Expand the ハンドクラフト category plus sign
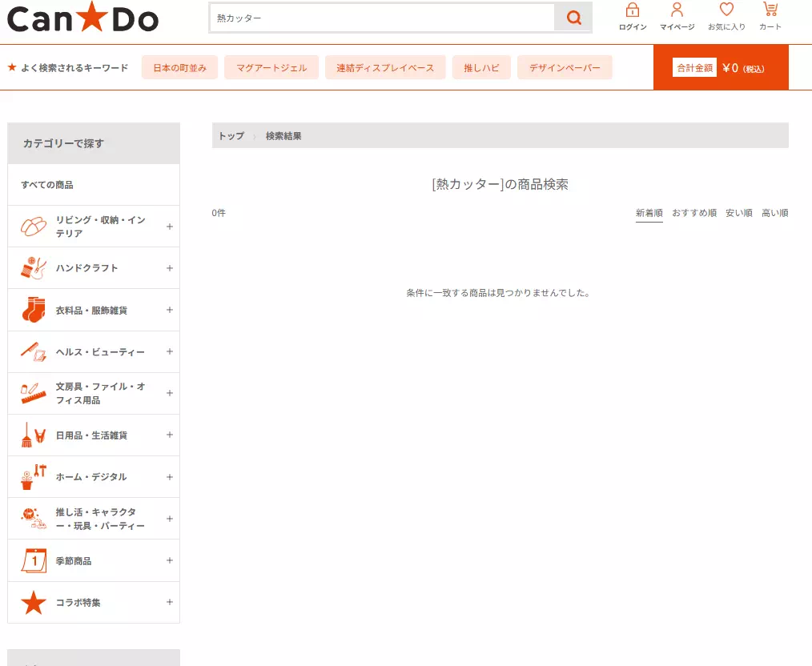Image resolution: width=812 pixels, height=666 pixels. pos(169,268)
